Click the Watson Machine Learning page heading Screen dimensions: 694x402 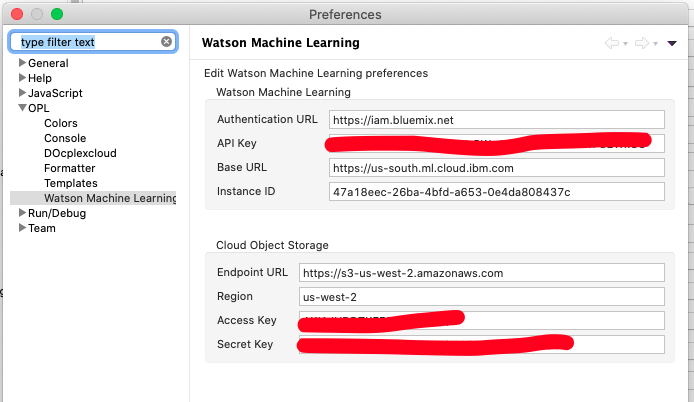pos(281,43)
